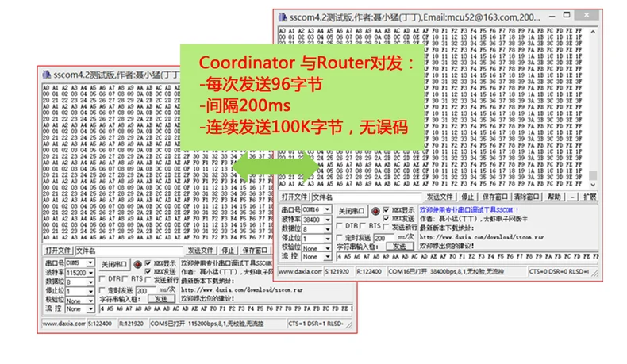Click the scrollbar thumb in COM16 receive area
This screenshot has width=627, height=364.
click(593, 176)
